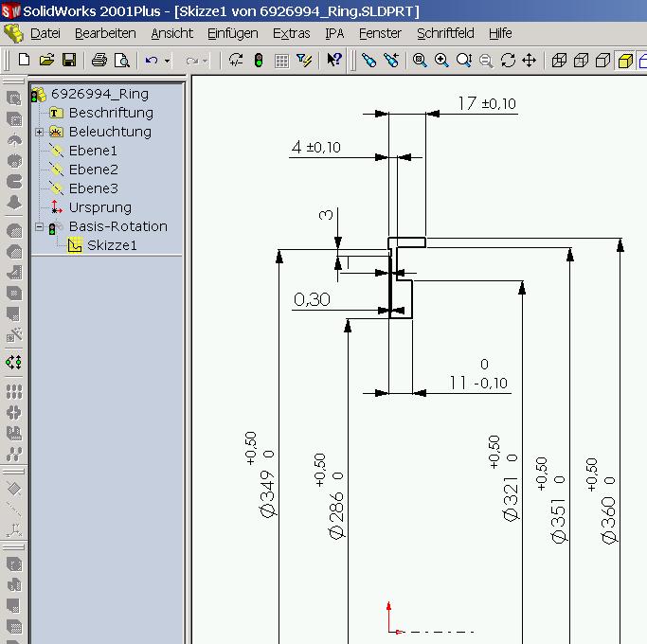Undo the last action with the blue arrow
This screenshot has height=644, width=647.
click(152, 61)
